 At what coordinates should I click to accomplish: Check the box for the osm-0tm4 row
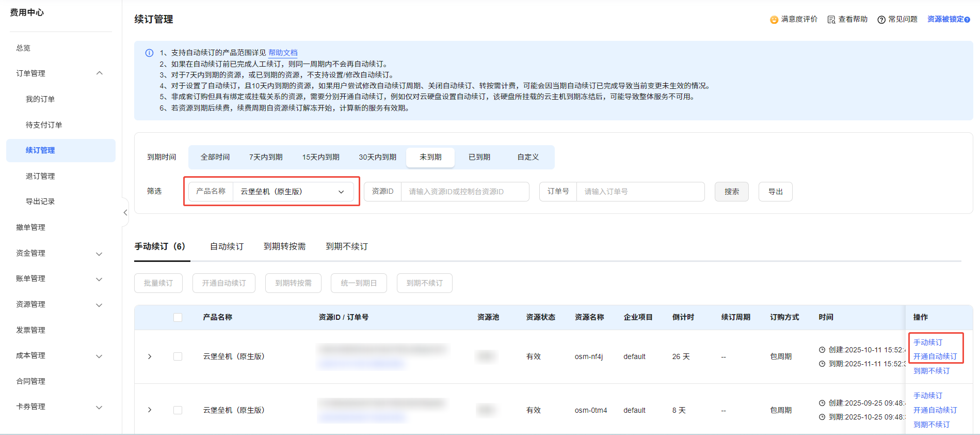click(x=178, y=410)
